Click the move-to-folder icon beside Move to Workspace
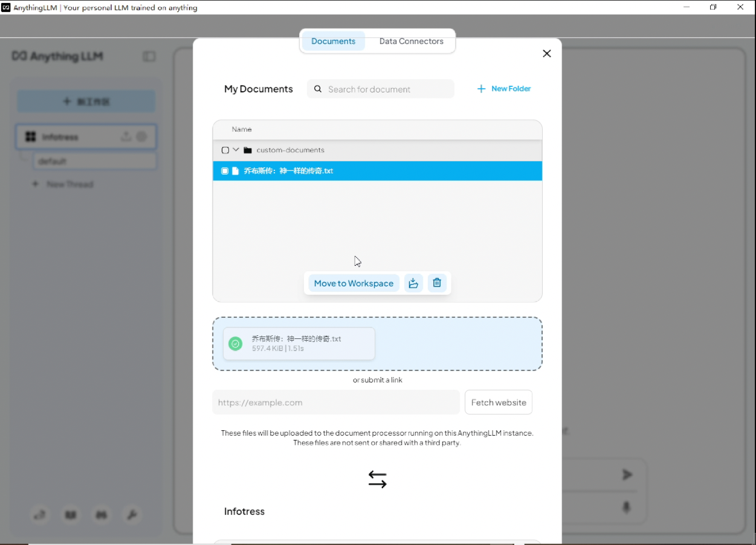 coord(413,283)
